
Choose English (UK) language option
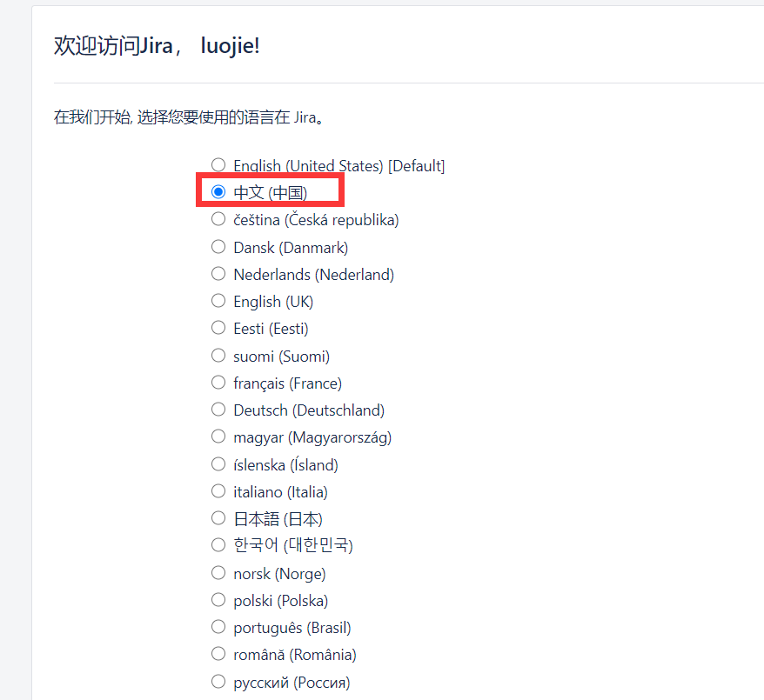pyautogui.click(x=218, y=301)
